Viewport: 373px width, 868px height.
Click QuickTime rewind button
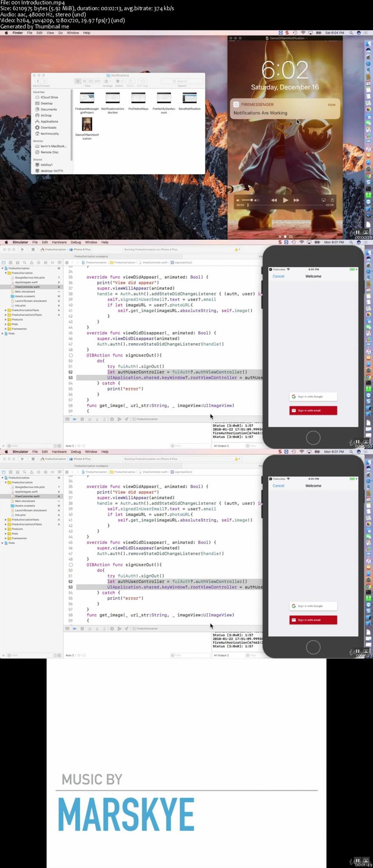tap(274, 200)
